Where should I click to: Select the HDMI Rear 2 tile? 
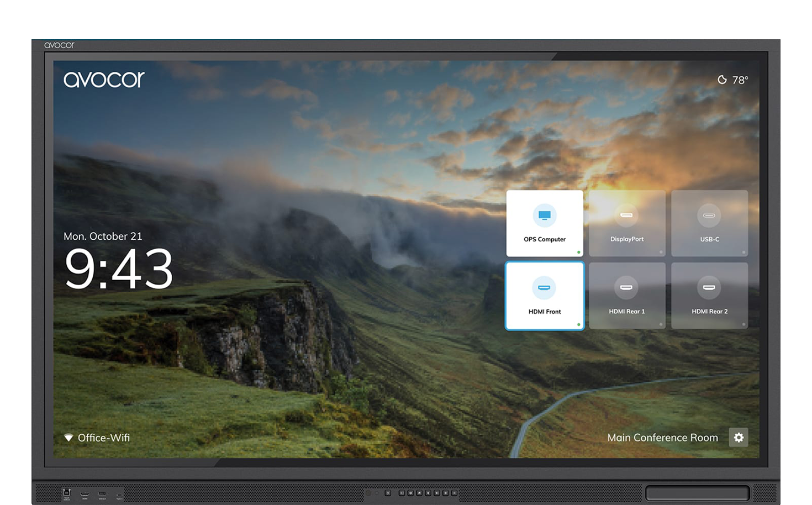[x=710, y=296]
